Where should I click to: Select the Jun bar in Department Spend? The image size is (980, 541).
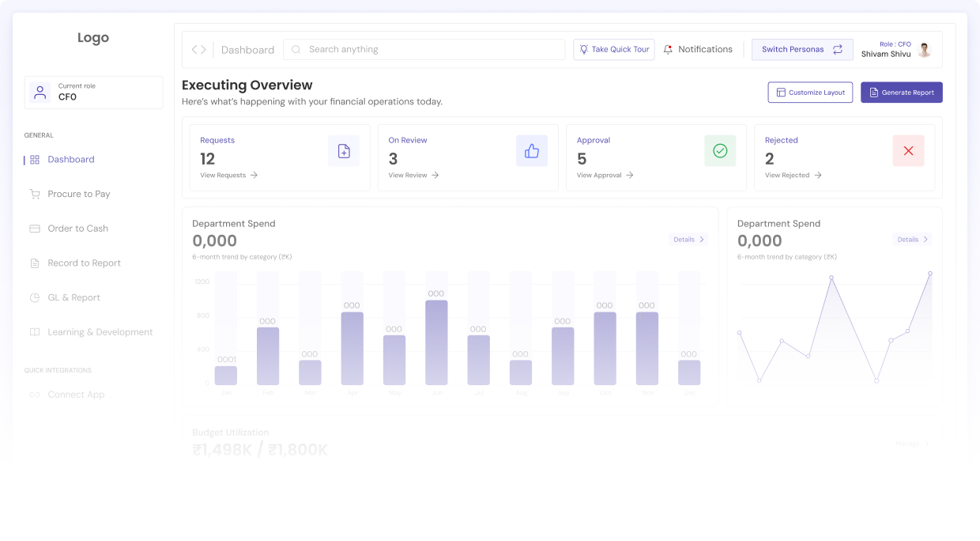[436, 342]
